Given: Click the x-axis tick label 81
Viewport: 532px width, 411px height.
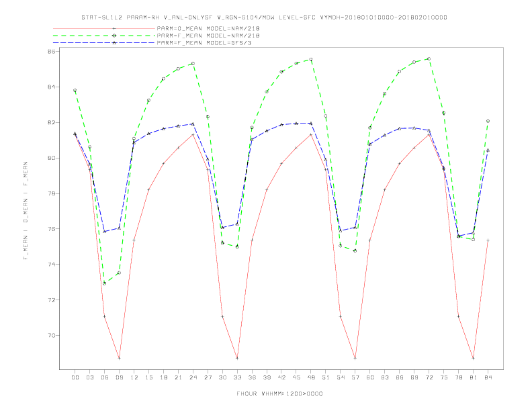Looking at the screenshot, I should 474,377.
